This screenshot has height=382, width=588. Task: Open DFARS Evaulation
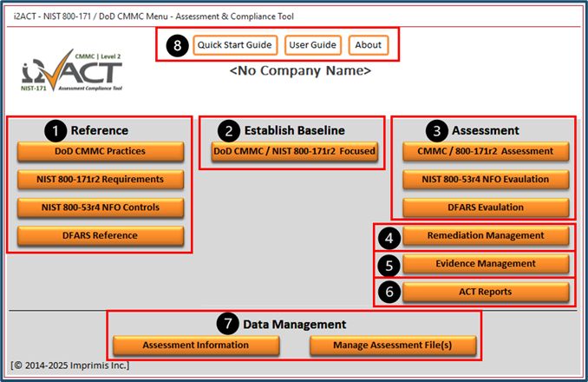486,207
